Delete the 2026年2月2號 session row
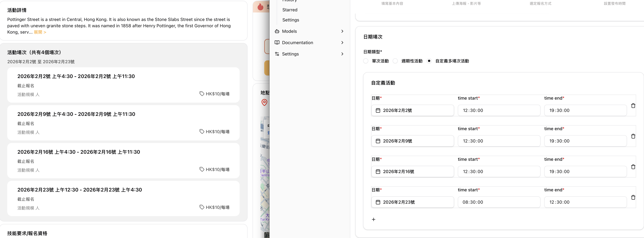This screenshot has height=238, width=644. pyautogui.click(x=633, y=106)
